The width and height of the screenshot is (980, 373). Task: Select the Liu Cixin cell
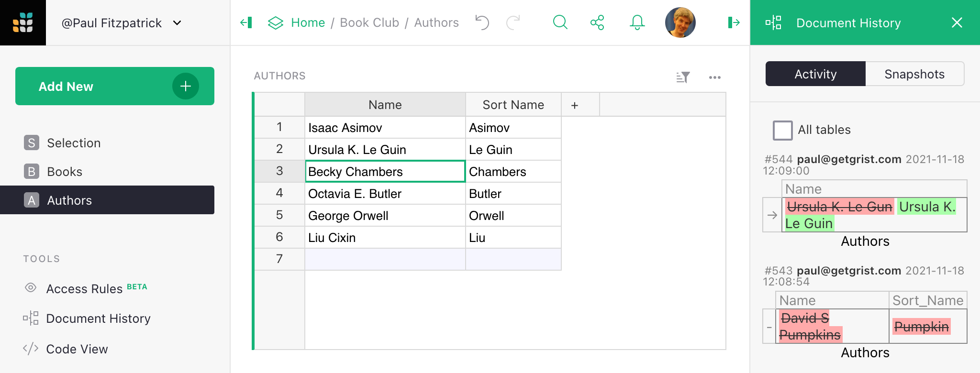click(385, 238)
